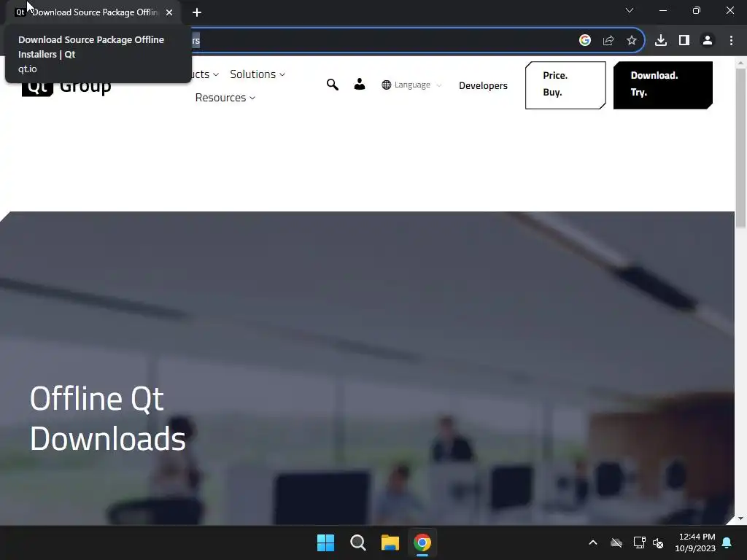
Task: Share this page using the share icon
Action: pyautogui.click(x=608, y=41)
